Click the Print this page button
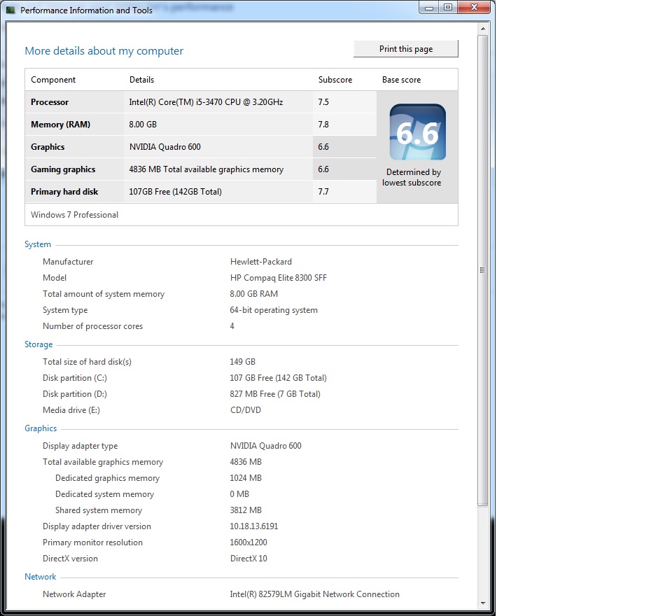This screenshot has width=672, height=616. point(405,49)
